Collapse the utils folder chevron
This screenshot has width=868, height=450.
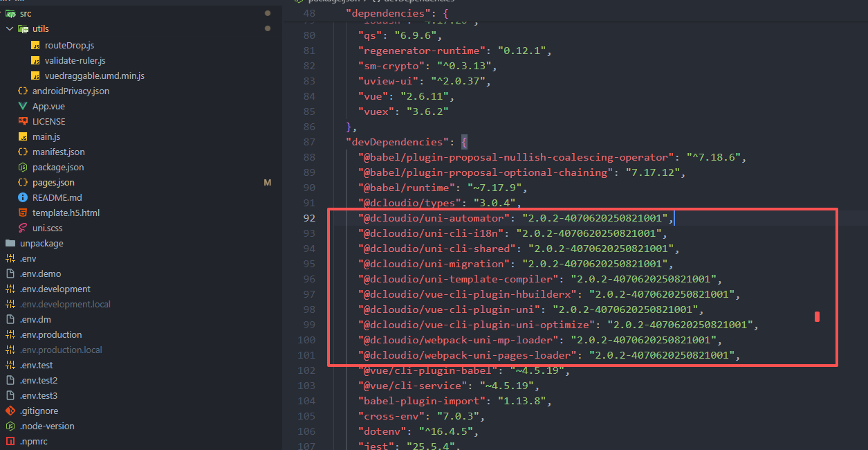pyautogui.click(x=10, y=28)
